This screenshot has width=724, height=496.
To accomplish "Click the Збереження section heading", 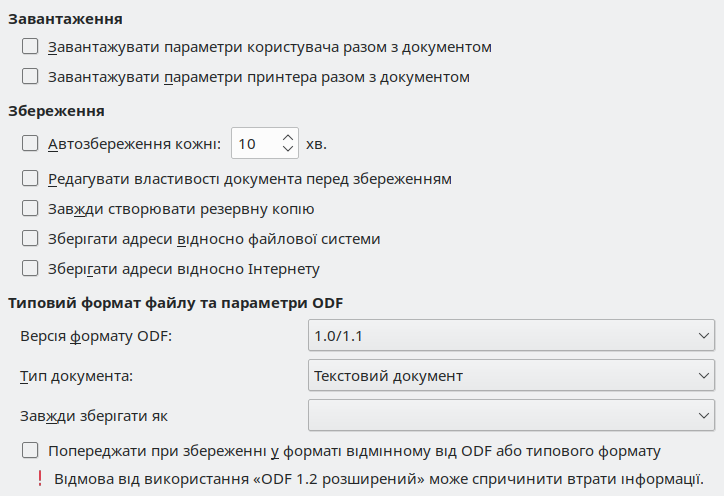I will click(56, 111).
